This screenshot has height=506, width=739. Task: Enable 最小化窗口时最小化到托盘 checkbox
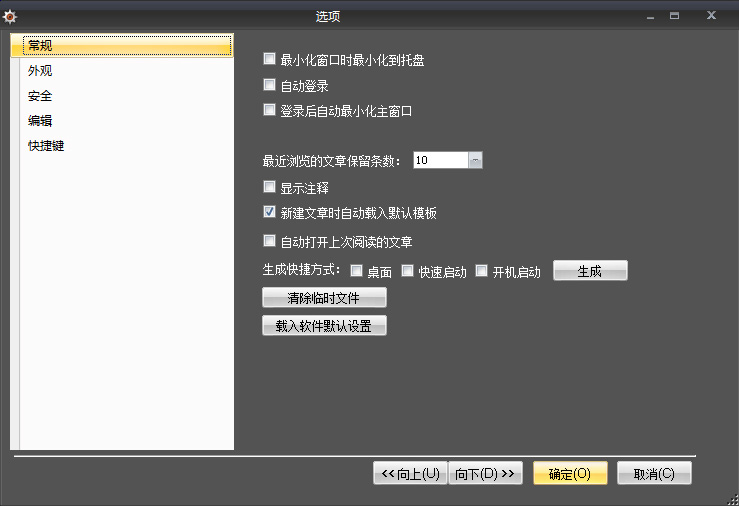coord(269,60)
